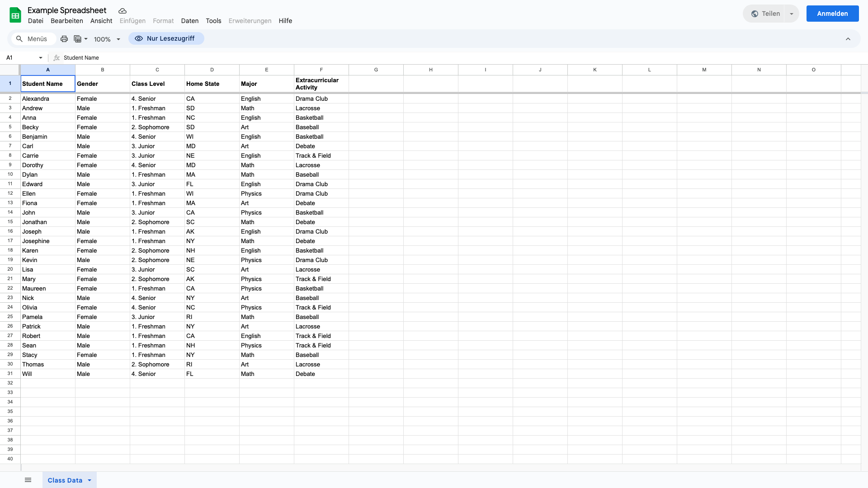Click the globe icon inside the Teilen button
This screenshot has height=488, width=868.
[x=754, y=14]
